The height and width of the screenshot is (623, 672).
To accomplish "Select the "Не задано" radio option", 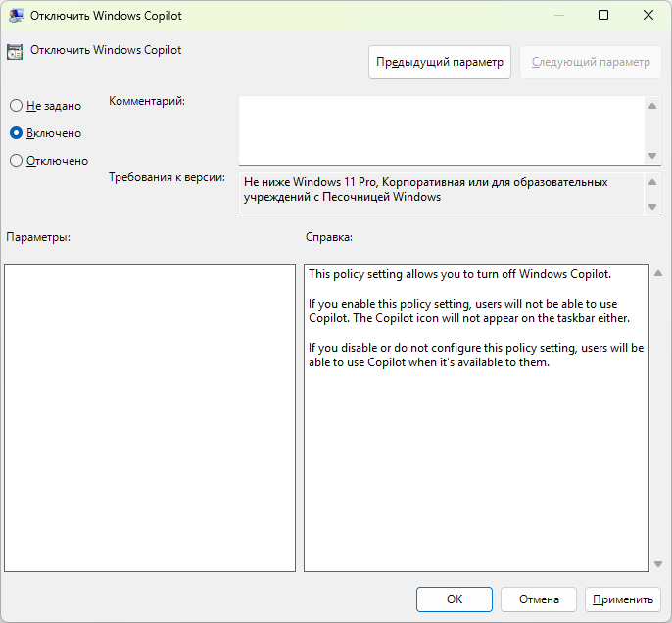I will tap(16, 106).
